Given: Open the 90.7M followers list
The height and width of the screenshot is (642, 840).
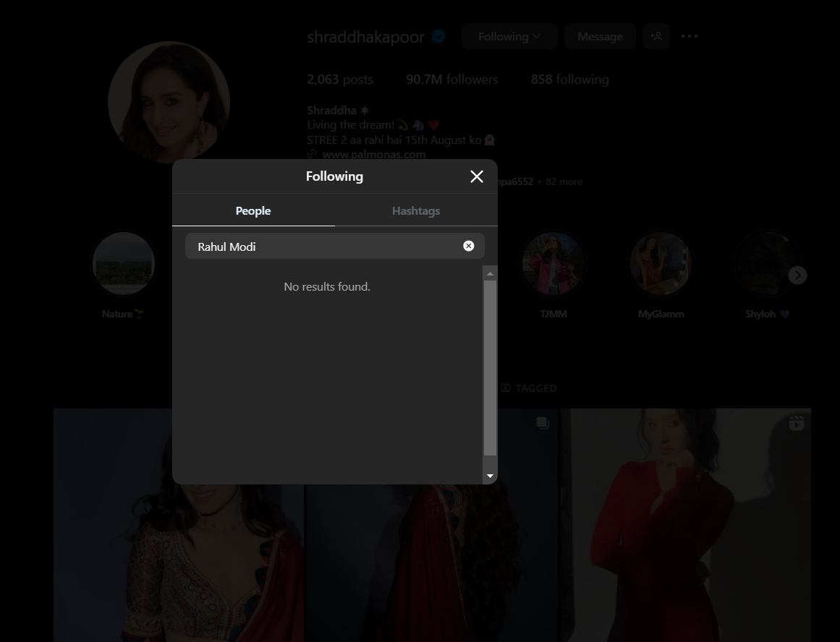Looking at the screenshot, I should (452, 80).
